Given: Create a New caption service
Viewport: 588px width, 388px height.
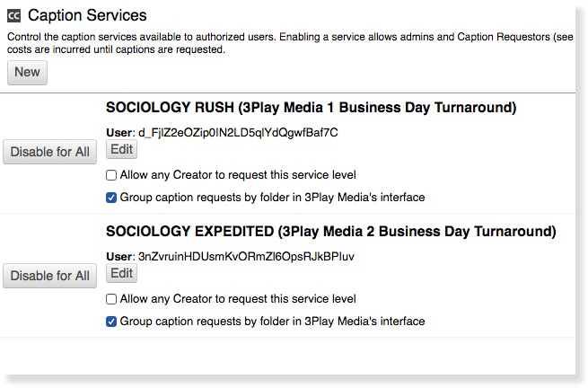Looking at the screenshot, I should [x=27, y=72].
